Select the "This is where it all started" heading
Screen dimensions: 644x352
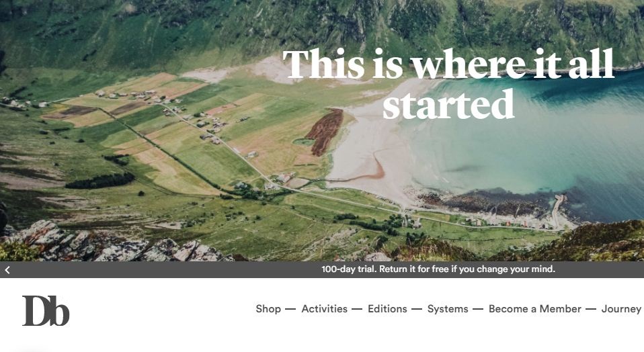point(448,84)
